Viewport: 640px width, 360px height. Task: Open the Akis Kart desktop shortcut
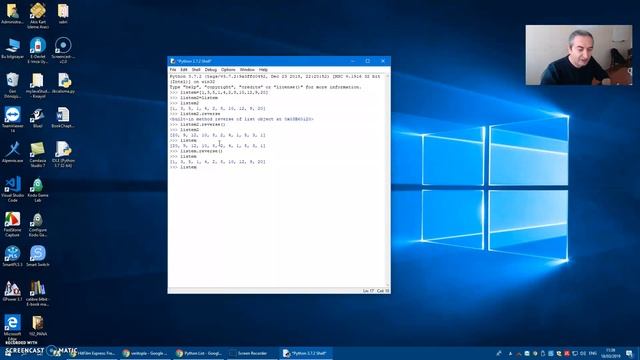coord(38,16)
